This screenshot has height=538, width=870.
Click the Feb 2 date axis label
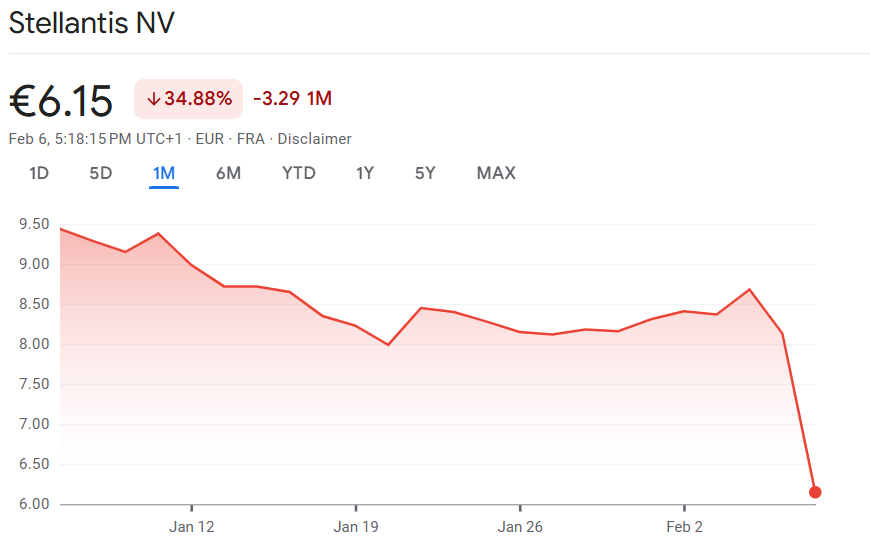[x=684, y=527]
